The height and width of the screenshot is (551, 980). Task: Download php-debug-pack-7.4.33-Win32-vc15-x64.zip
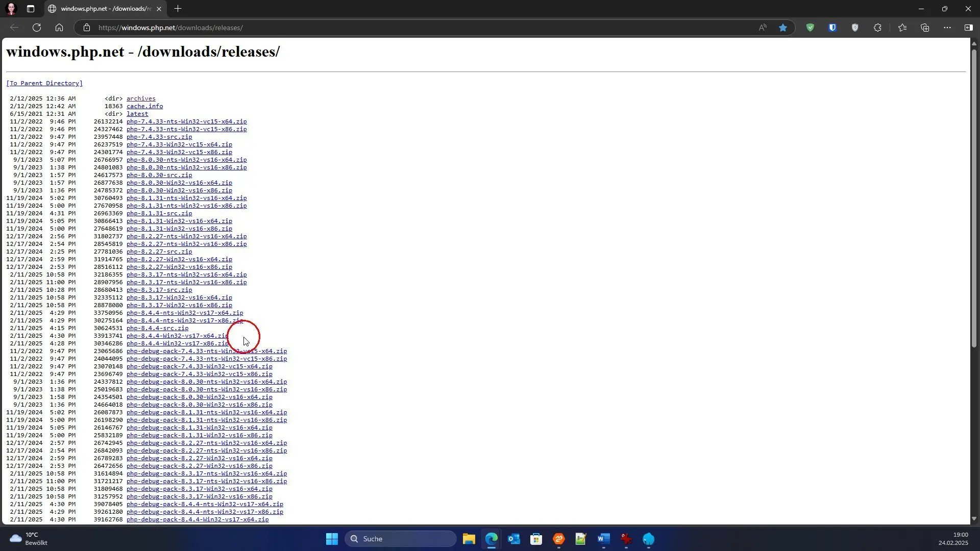[x=200, y=366]
